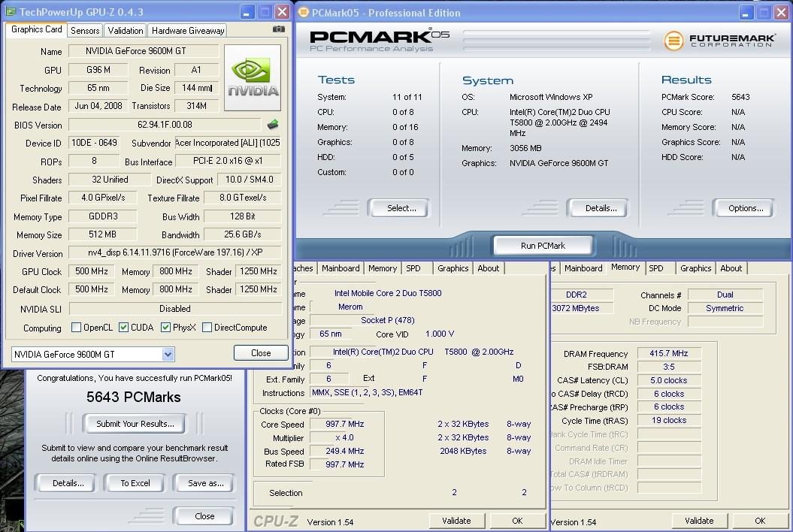
Task: Click Select... button under Tests
Action: 399,208
